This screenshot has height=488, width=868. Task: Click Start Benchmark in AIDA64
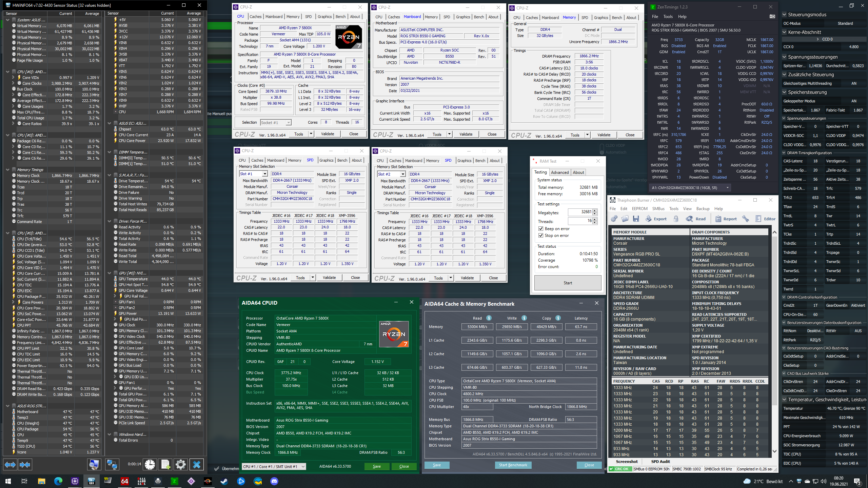point(513,465)
